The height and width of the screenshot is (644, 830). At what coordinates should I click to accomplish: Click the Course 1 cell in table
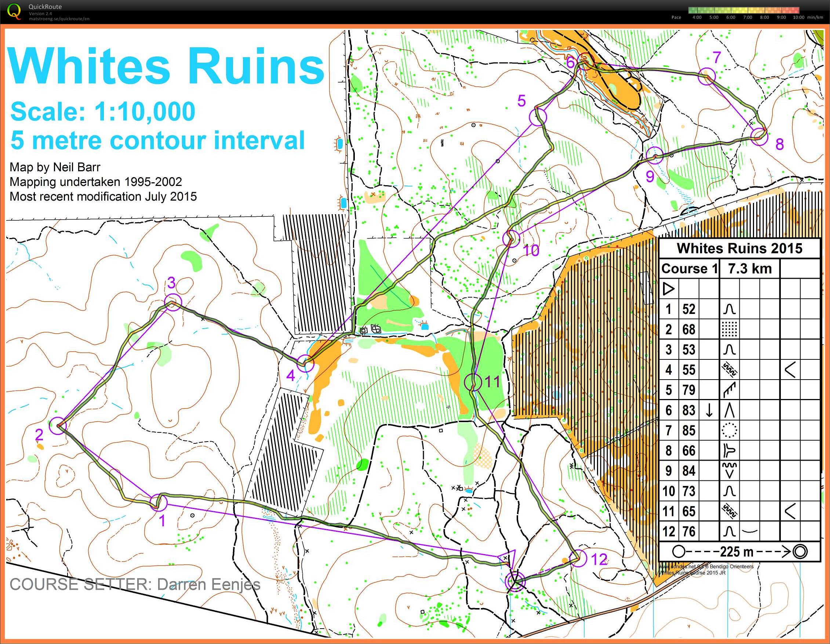689,268
